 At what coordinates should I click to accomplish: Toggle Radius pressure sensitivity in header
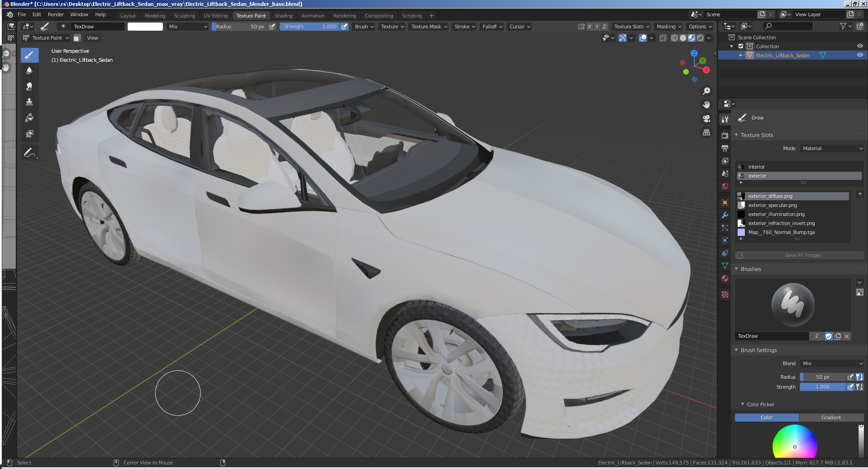pos(272,27)
